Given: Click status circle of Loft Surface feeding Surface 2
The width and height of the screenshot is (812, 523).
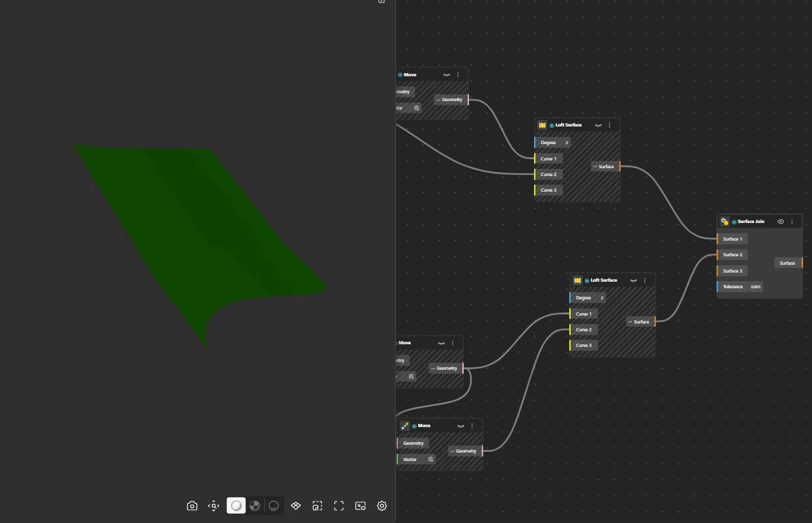Looking at the screenshot, I should pyautogui.click(x=586, y=280).
